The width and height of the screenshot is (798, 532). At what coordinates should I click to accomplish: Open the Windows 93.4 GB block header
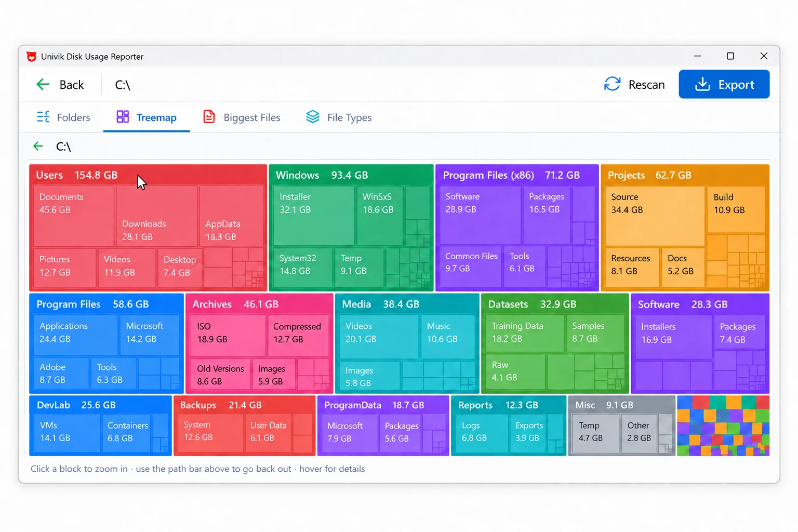coord(351,175)
